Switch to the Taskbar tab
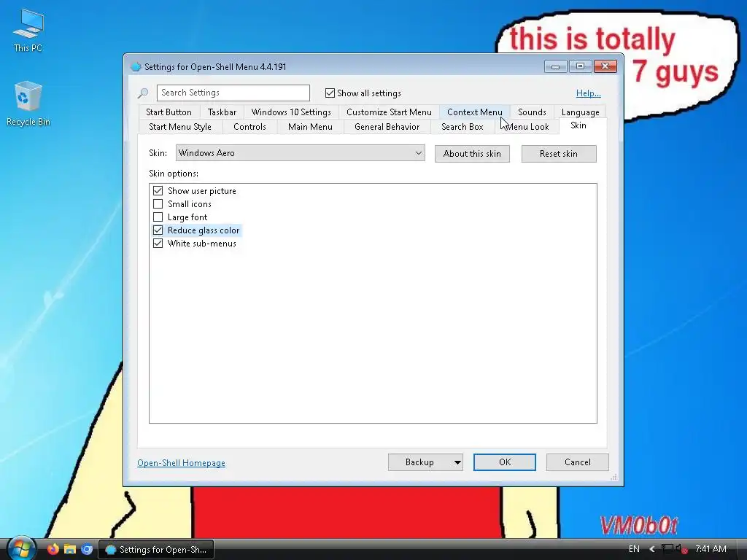 coord(222,112)
